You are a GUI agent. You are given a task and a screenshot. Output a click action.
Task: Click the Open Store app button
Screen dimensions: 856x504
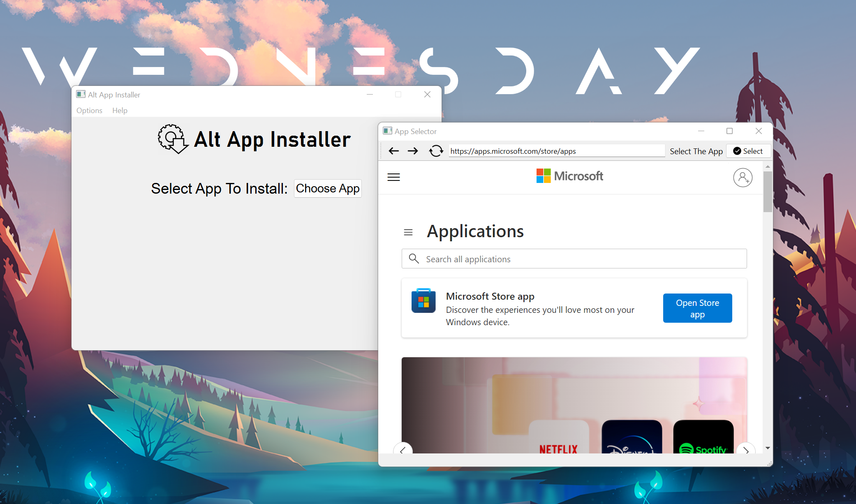697,308
